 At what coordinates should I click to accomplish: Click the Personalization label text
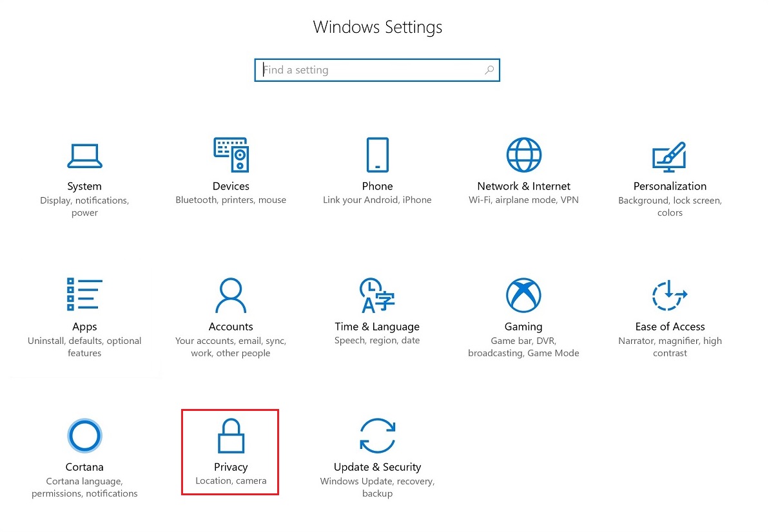tap(670, 186)
